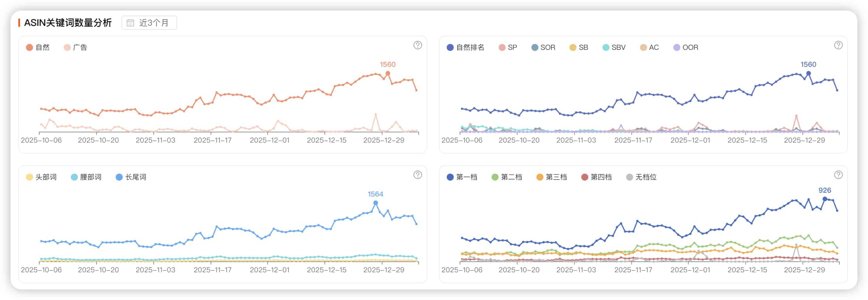
Task: Click the help icon on the 自然/广告 chart
Action: tap(418, 45)
